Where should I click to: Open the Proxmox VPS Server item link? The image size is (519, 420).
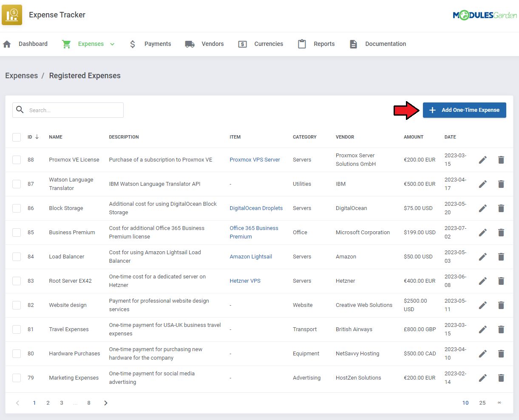[255, 160]
